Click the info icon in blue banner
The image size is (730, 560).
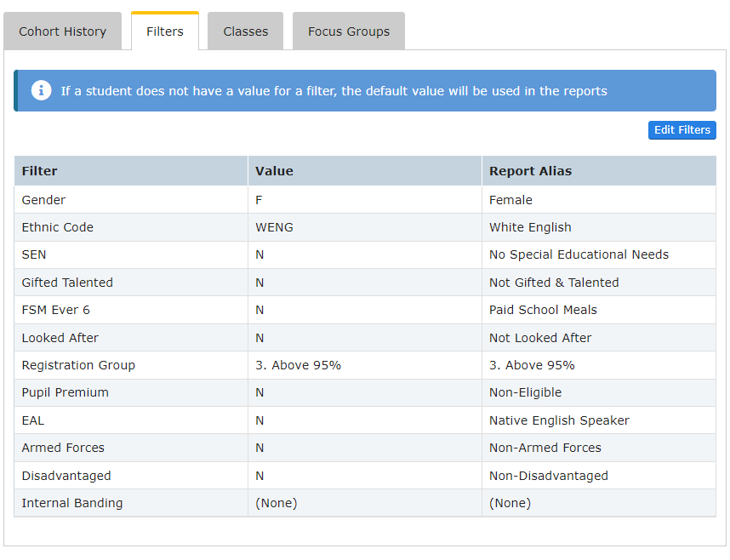[x=41, y=90]
